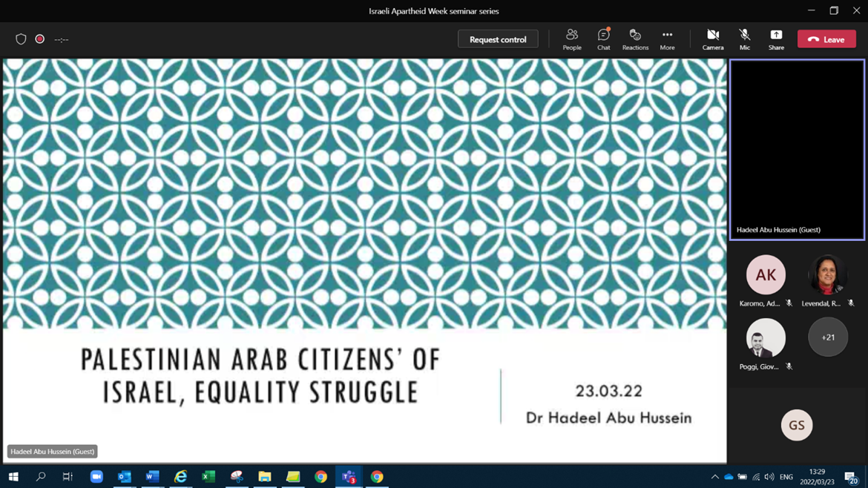The height and width of the screenshot is (488, 868).
Task: Click the GS self avatar
Action: pyautogui.click(x=797, y=425)
